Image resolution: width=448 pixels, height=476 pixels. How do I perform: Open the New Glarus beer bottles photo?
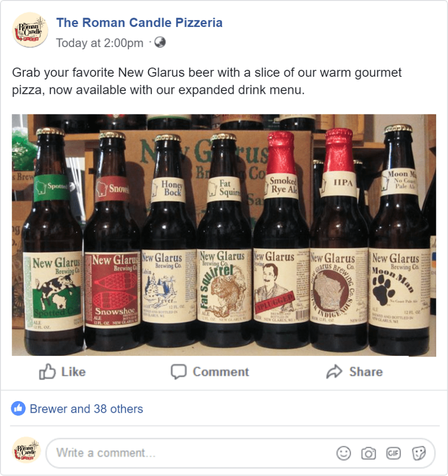point(224,235)
